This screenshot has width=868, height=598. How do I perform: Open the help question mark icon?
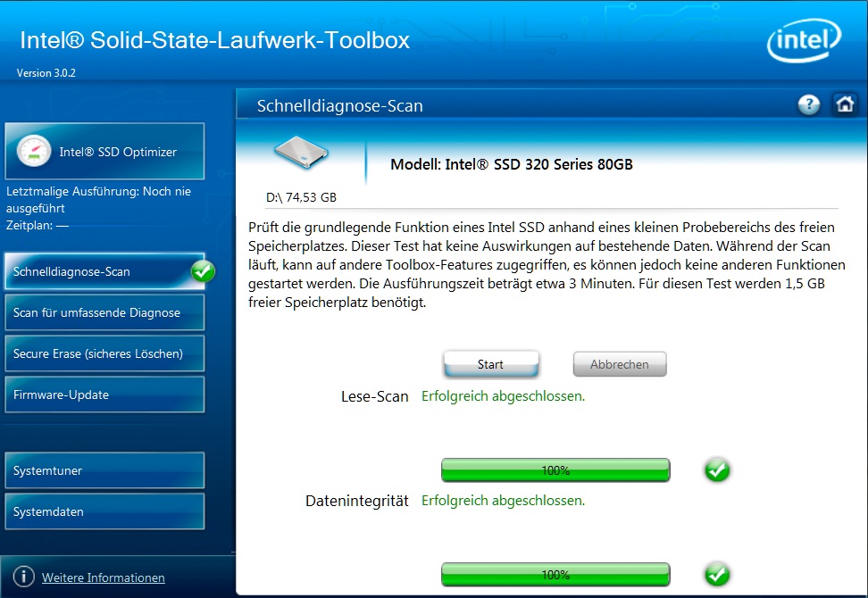809,104
